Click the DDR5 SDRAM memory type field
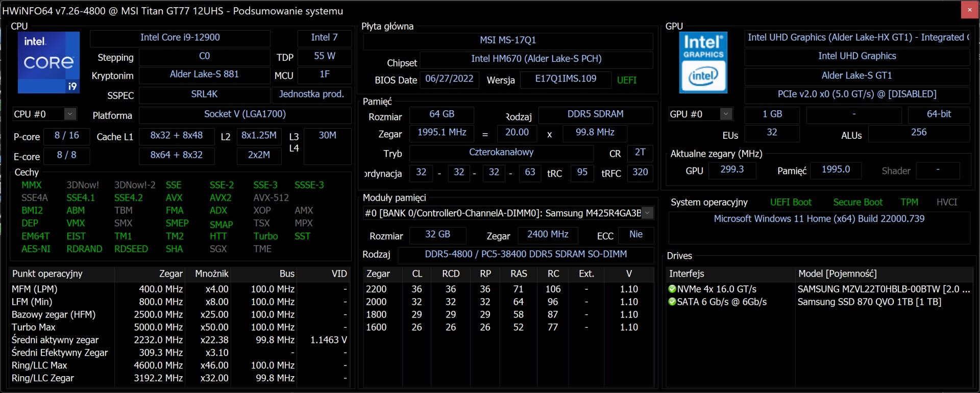This screenshot has width=980, height=393. [595, 114]
